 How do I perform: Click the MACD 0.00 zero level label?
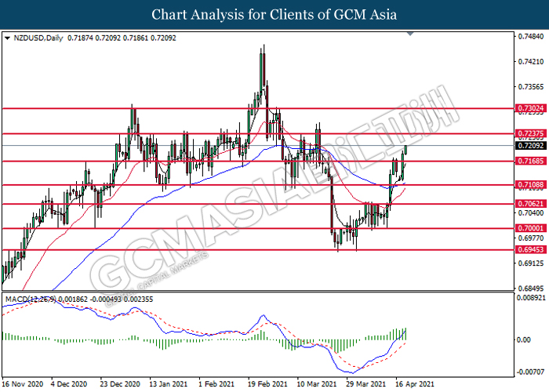[x=524, y=339]
